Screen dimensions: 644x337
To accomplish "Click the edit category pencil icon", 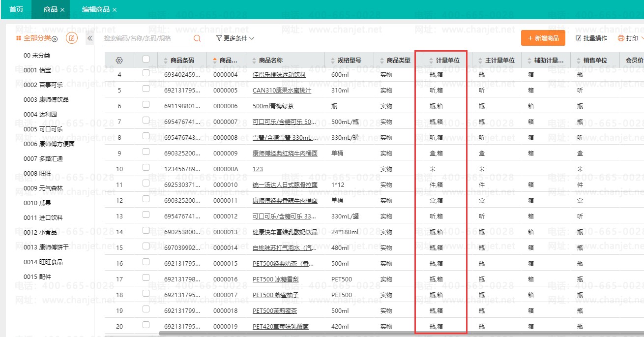I will pyautogui.click(x=72, y=38).
